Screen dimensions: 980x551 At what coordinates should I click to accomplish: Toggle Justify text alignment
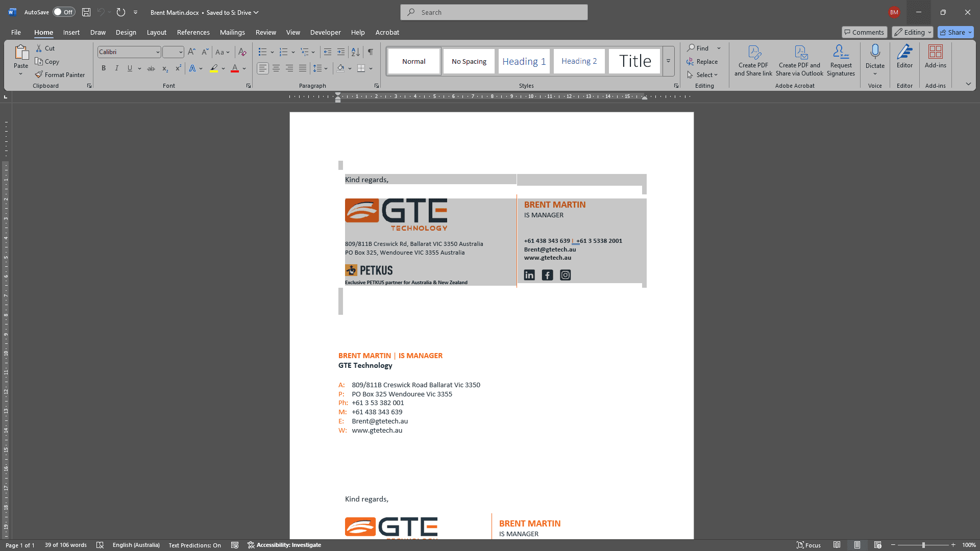(303, 68)
